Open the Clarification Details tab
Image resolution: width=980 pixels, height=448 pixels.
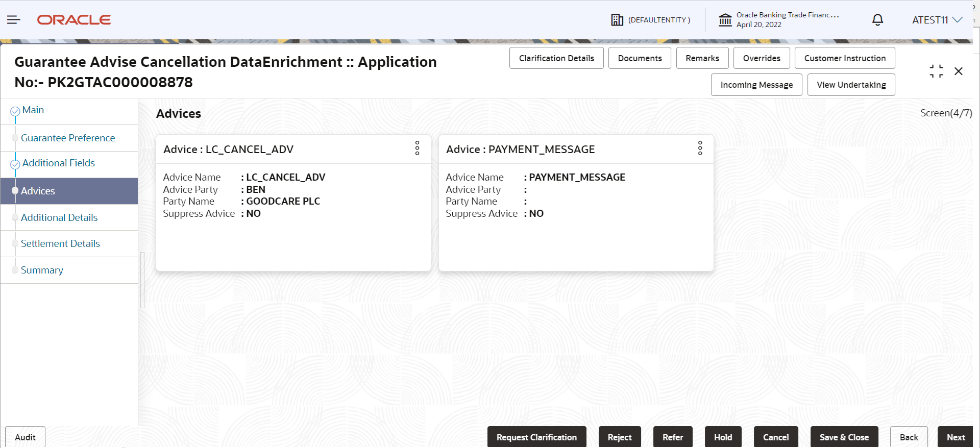pyautogui.click(x=556, y=58)
